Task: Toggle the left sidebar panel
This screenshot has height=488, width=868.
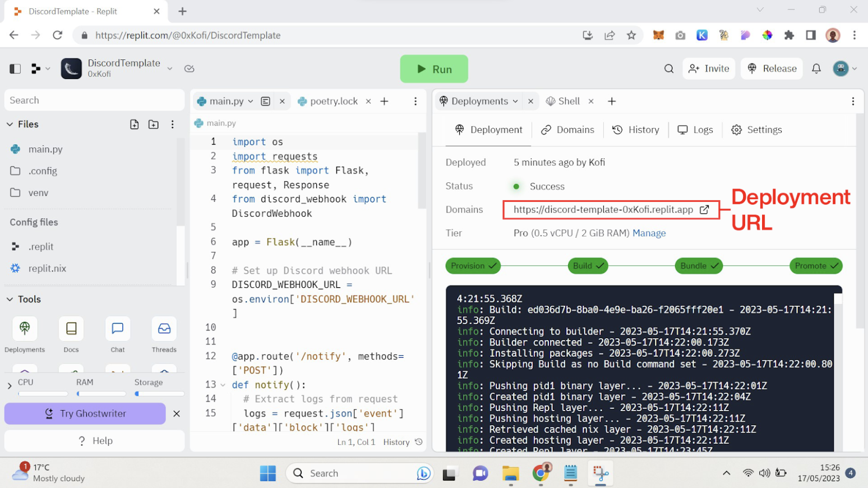Action: (15, 68)
